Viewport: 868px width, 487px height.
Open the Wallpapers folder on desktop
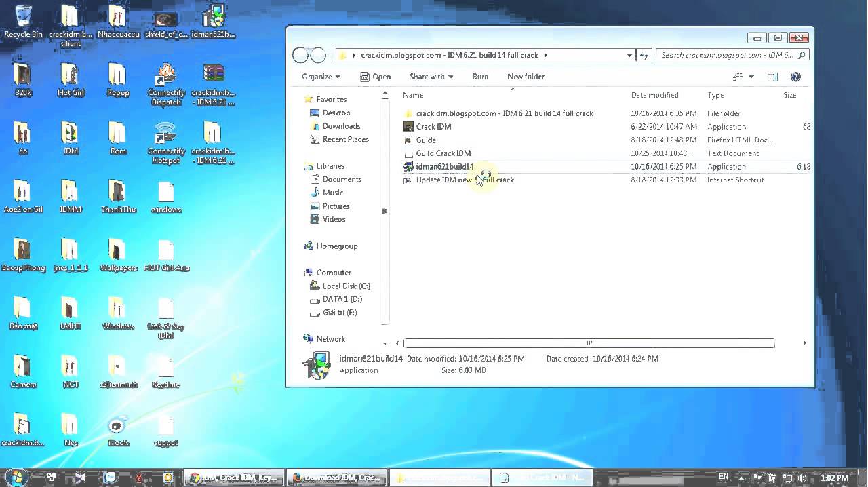[118, 255]
